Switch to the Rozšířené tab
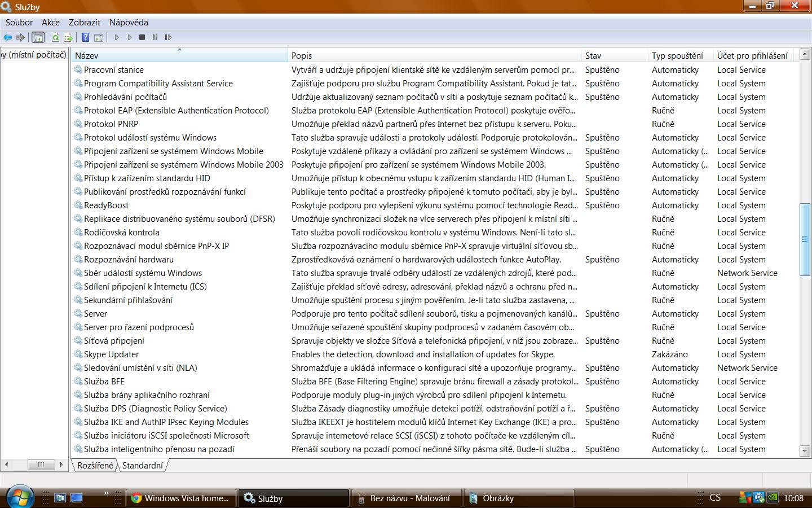812x508 pixels. (95, 466)
